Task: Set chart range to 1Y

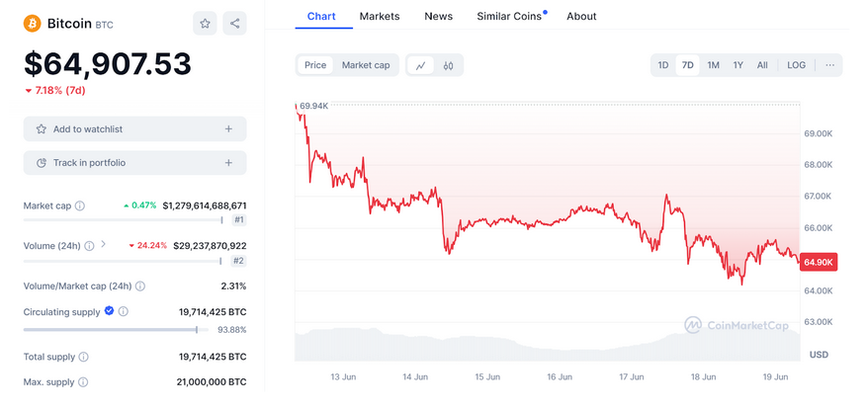Action: 738,65
